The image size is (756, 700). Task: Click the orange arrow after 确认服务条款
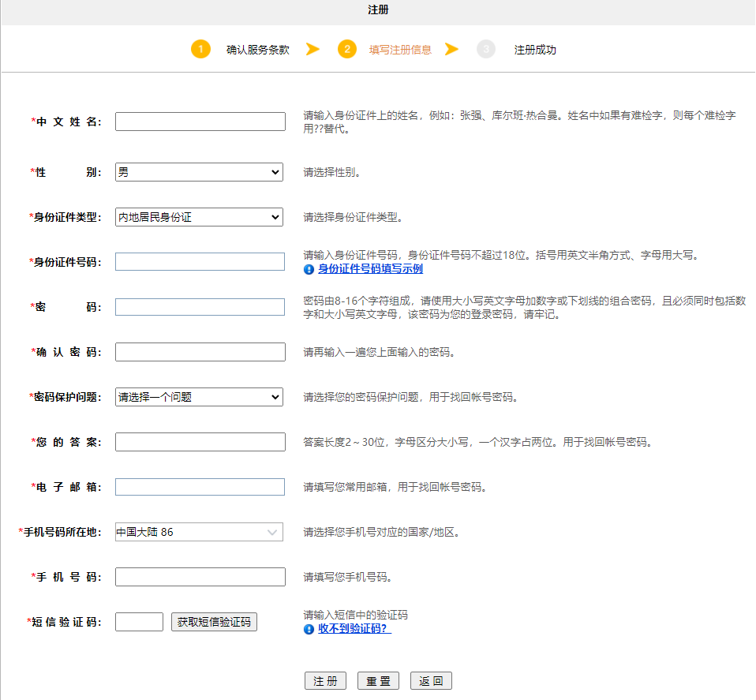313,48
